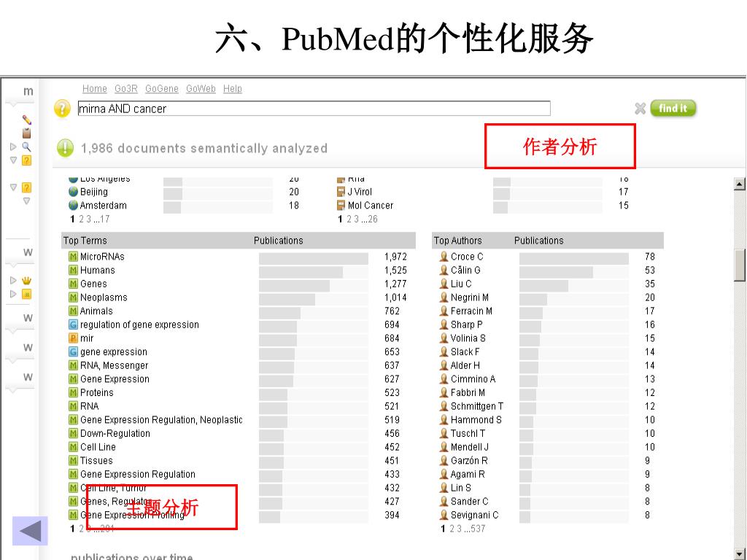The width and height of the screenshot is (747, 560).
Task: Click the search query input field
Action: pos(314,109)
